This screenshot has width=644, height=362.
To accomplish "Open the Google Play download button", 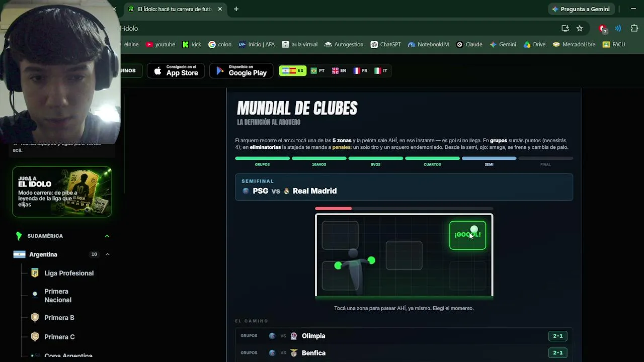I will (241, 71).
